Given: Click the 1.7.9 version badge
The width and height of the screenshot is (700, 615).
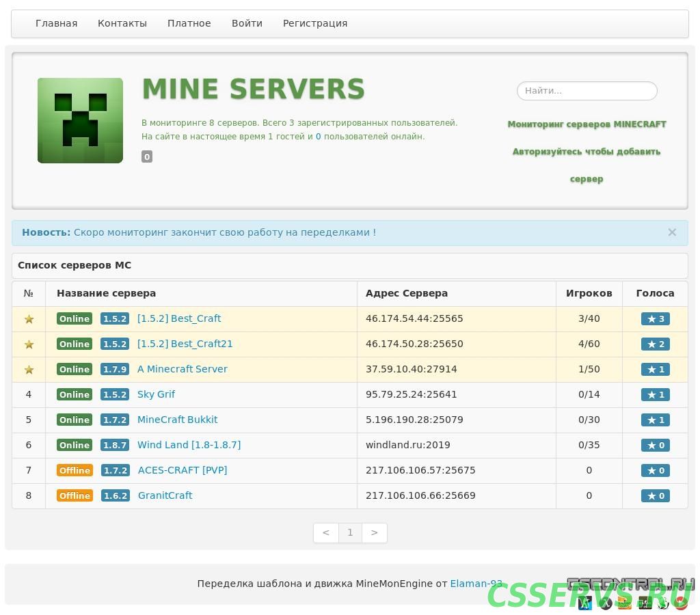Looking at the screenshot, I should click(x=115, y=370).
